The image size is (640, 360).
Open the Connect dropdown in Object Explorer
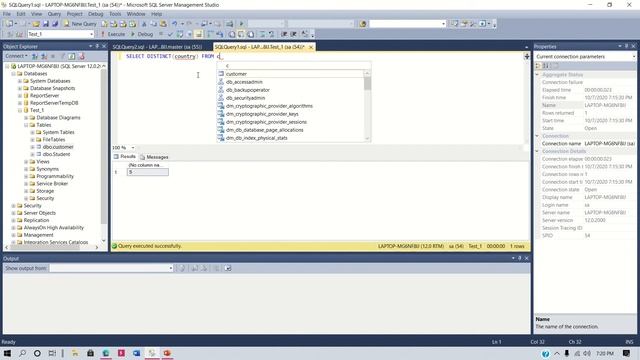(16, 56)
